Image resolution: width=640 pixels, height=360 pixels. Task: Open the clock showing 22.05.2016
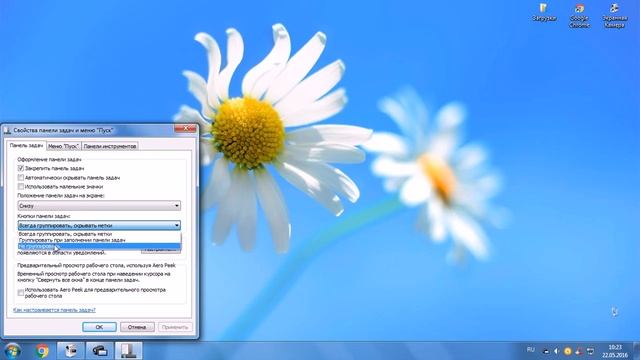(615, 351)
